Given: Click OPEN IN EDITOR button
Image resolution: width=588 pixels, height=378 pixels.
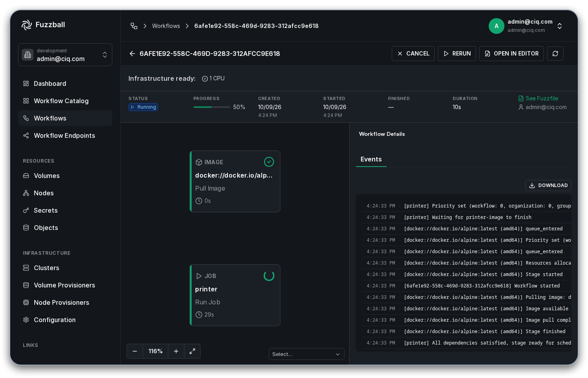Looking at the screenshot, I should pyautogui.click(x=512, y=54).
